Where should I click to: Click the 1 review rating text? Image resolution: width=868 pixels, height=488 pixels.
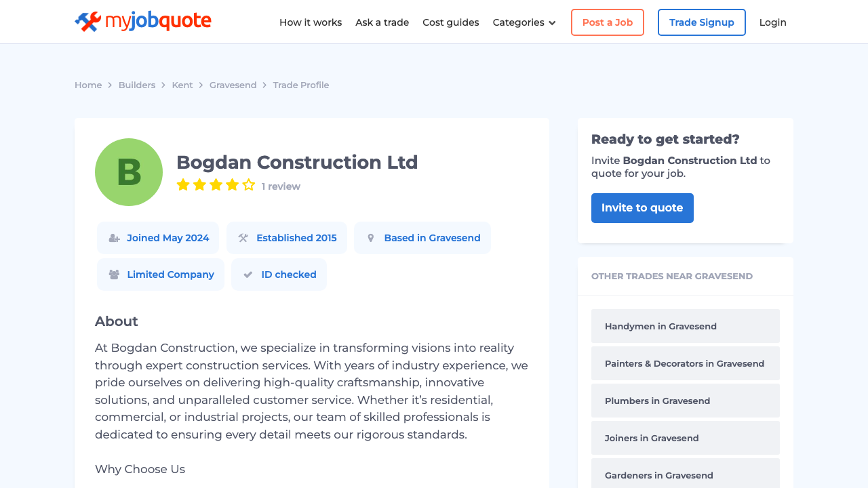click(281, 186)
